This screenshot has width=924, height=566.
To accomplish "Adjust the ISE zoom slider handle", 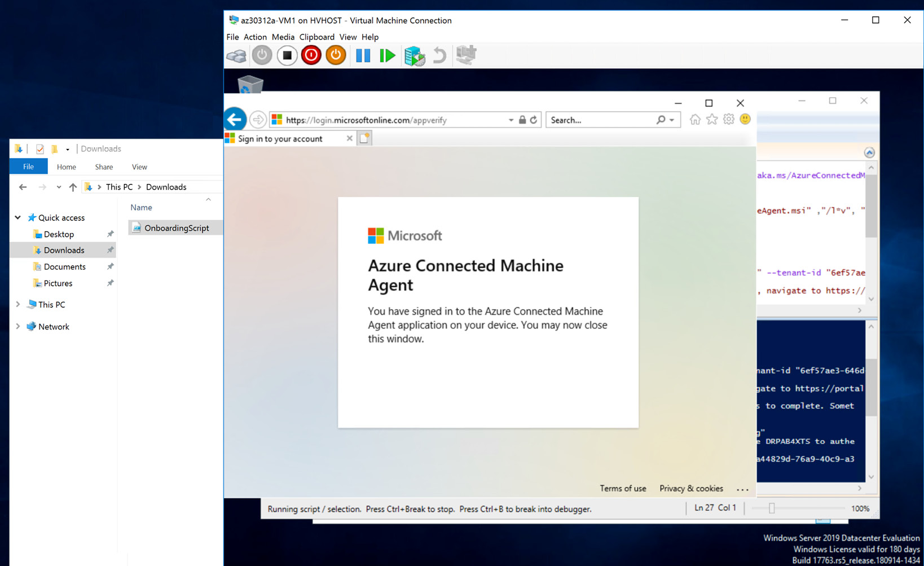I will tap(772, 508).
